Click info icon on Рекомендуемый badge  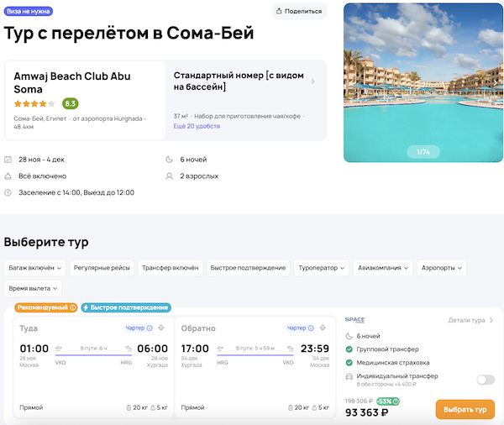[x=72, y=307]
